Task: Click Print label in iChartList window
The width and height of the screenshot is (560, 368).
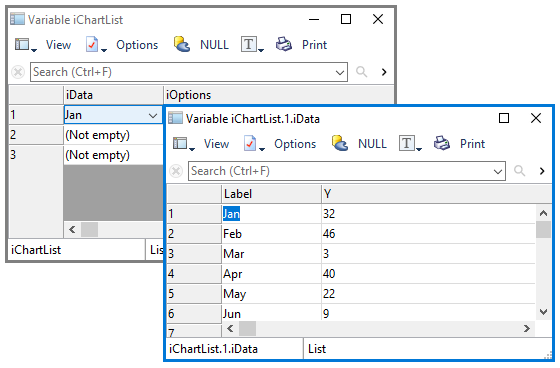Action: point(314,45)
